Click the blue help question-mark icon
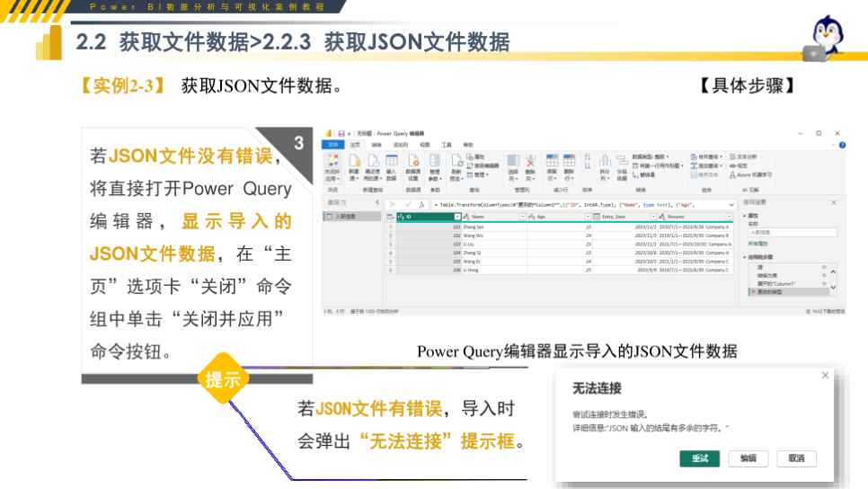 pyautogui.click(x=842, y=145)
